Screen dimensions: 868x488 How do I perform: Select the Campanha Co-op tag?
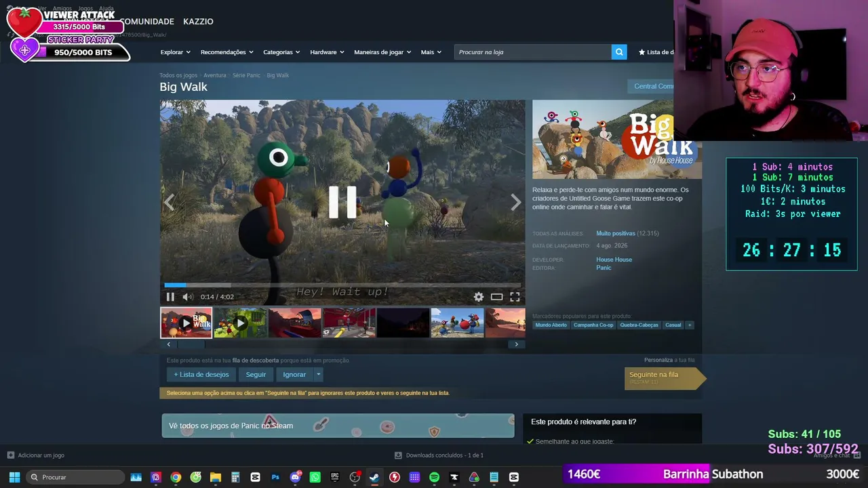[593, 325]
